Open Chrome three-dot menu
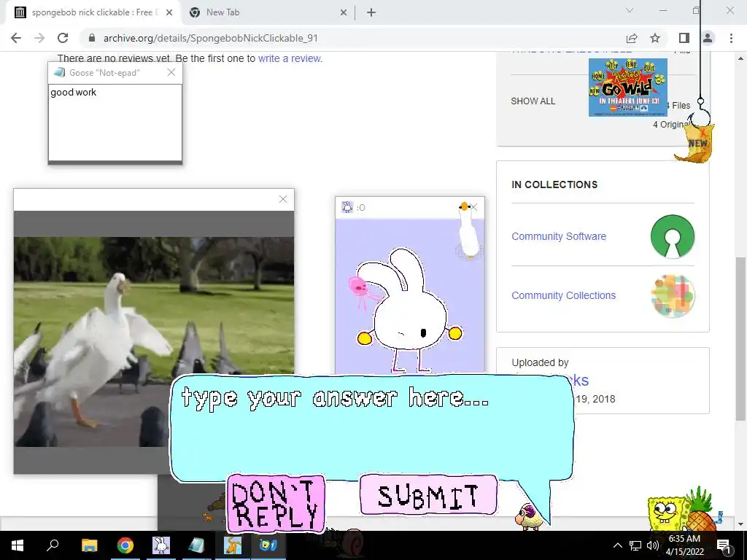Screen dimensions: 747x560 (x=731, y=38)
